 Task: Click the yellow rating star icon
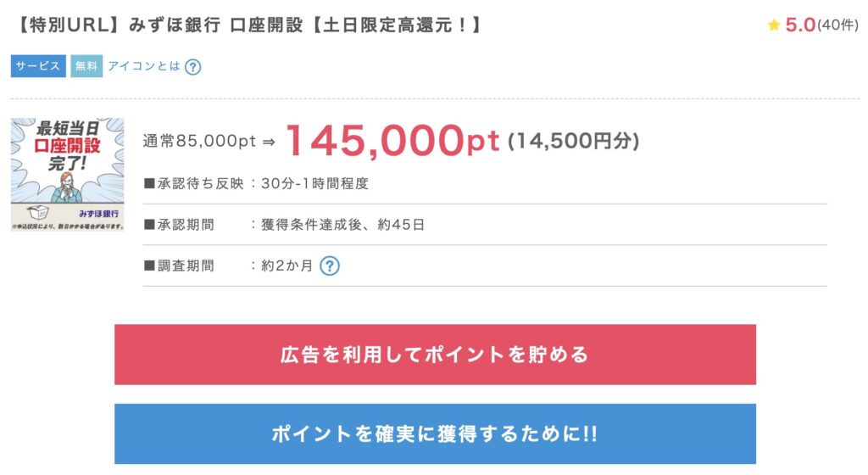(773, 25)
